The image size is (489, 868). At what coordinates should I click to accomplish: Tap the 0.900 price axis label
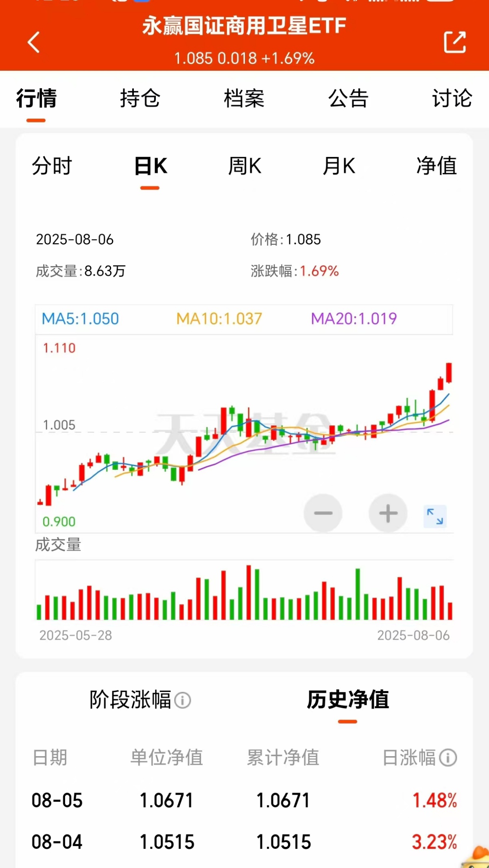tap(59, 521)
